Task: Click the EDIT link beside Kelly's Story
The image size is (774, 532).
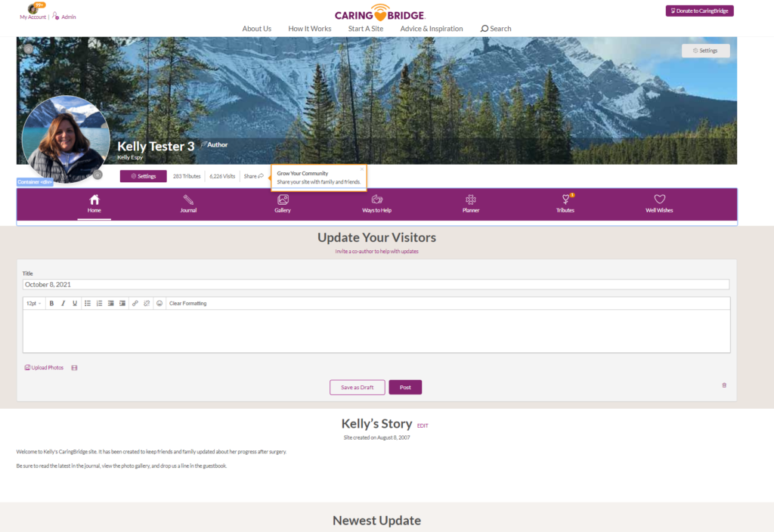Action: (x=423, y=425)
